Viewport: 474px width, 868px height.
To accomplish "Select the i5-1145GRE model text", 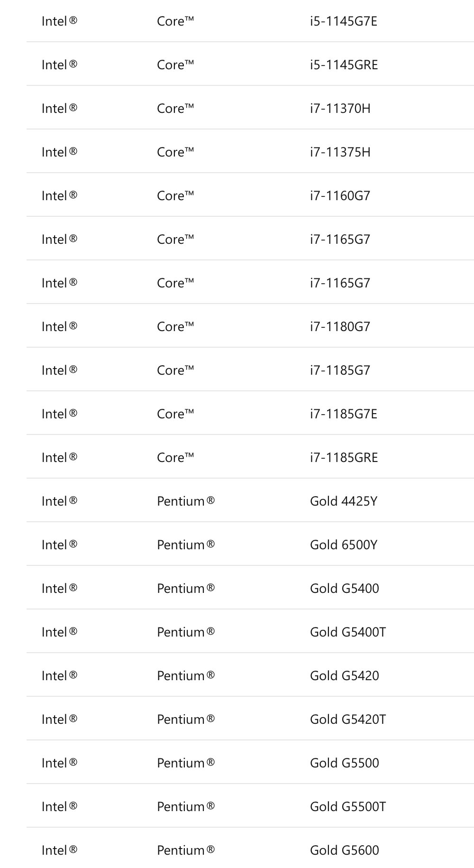I will pos(344,65).
